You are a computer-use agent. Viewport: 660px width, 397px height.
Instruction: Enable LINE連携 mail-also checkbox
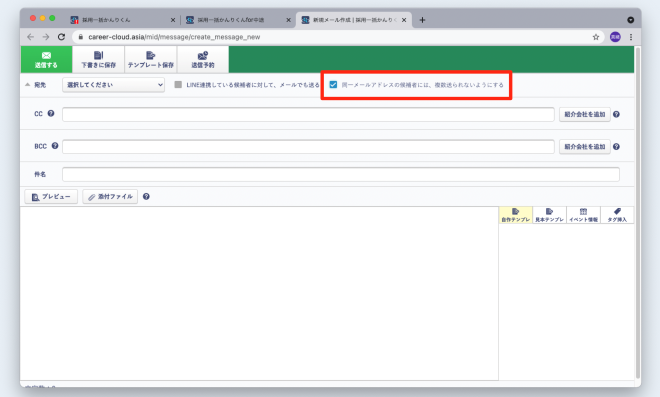[x=178, y=85]
